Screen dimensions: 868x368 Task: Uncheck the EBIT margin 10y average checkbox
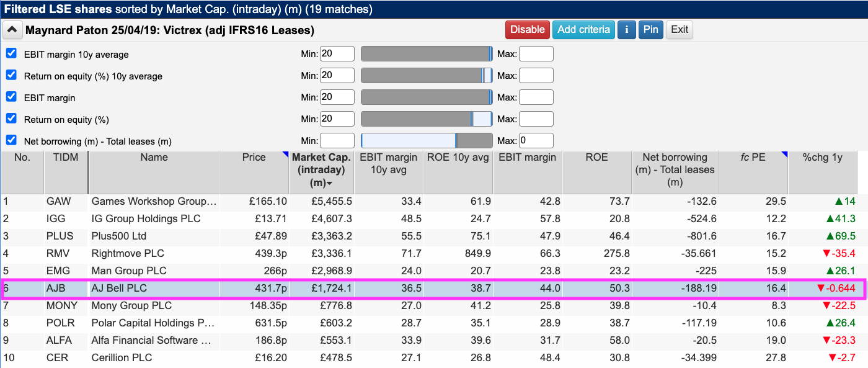coord(11,53)
